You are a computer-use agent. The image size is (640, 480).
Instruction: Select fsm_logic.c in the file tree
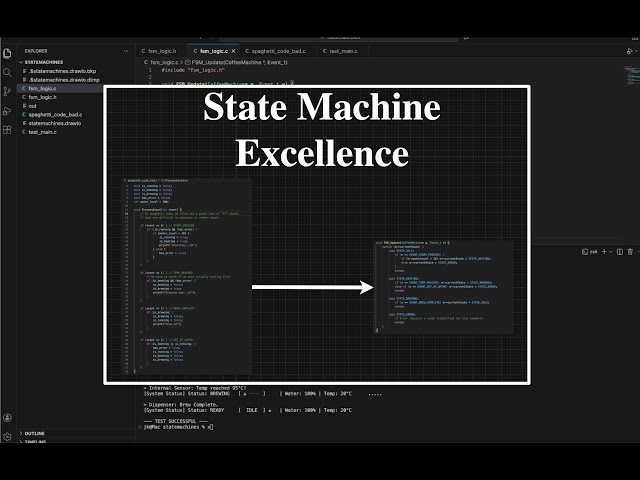[60, 88]
